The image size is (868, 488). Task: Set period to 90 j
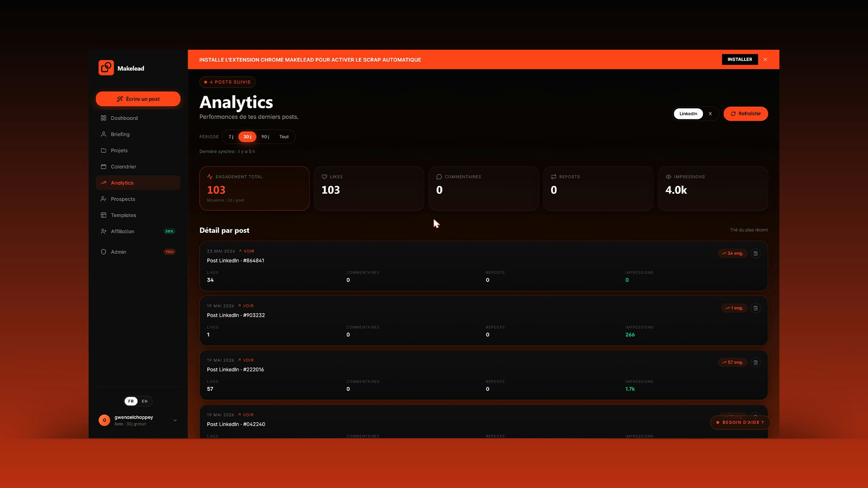coord(265,137)
